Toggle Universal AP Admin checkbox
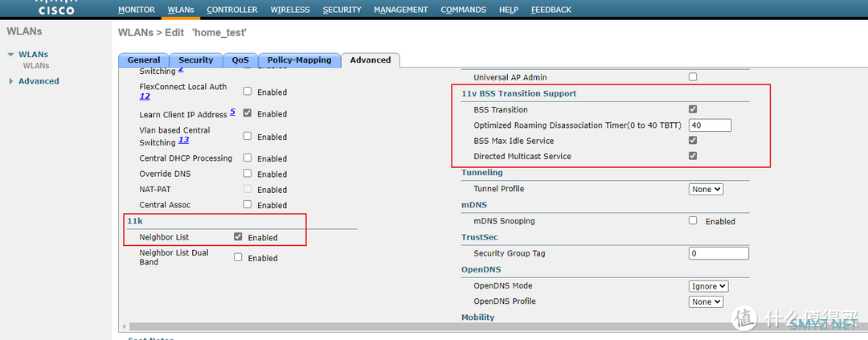868x340 pixels. coord(693,77)
